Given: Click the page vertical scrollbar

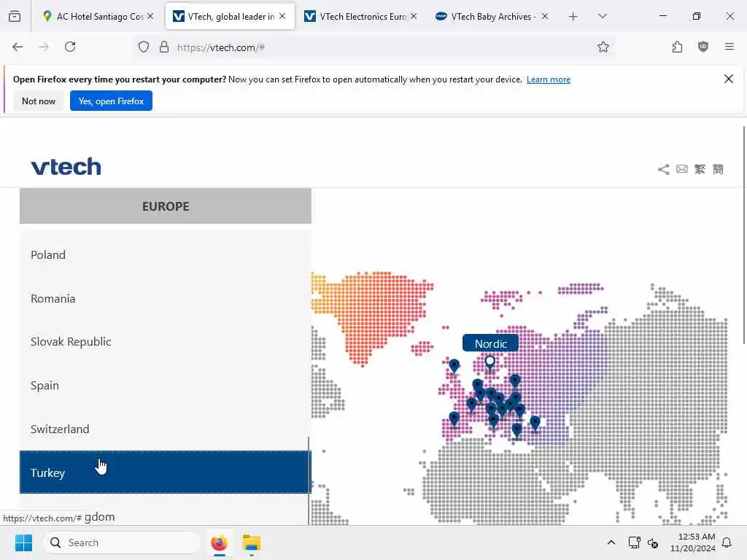Looking at the screenshot, I should click(744, 235).
